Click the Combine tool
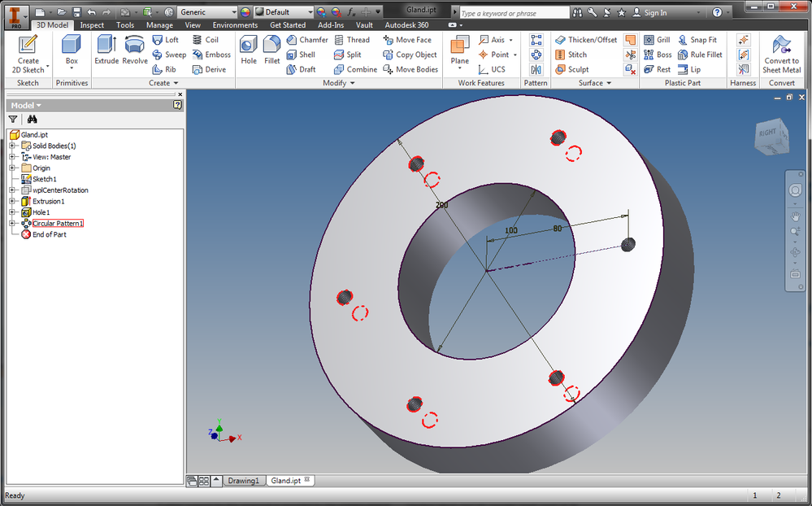This screenshot has width=812, height=506. pos(356,69)
